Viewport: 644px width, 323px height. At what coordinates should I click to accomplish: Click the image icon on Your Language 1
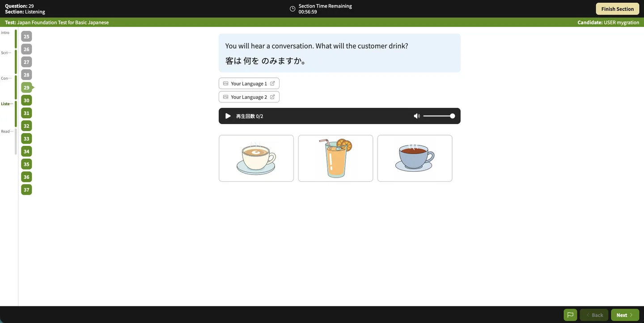tap(226, 84)
